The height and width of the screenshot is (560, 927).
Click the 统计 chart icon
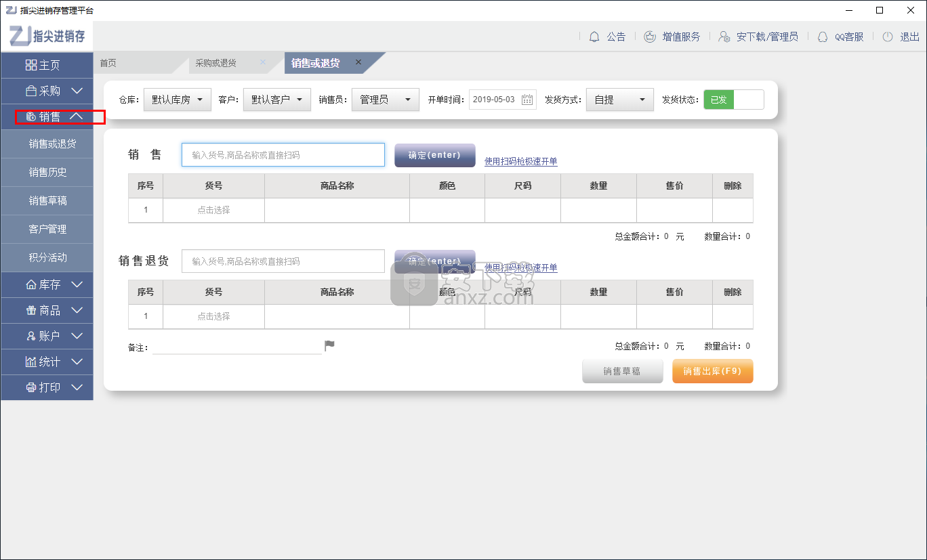pos(31,362)
